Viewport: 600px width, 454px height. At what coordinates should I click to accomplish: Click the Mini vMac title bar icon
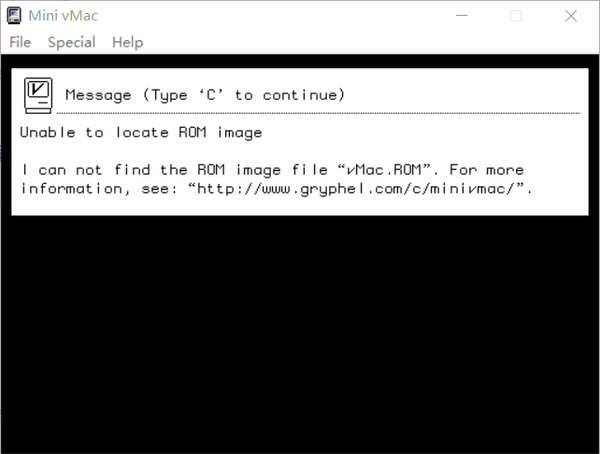(14, 15)
